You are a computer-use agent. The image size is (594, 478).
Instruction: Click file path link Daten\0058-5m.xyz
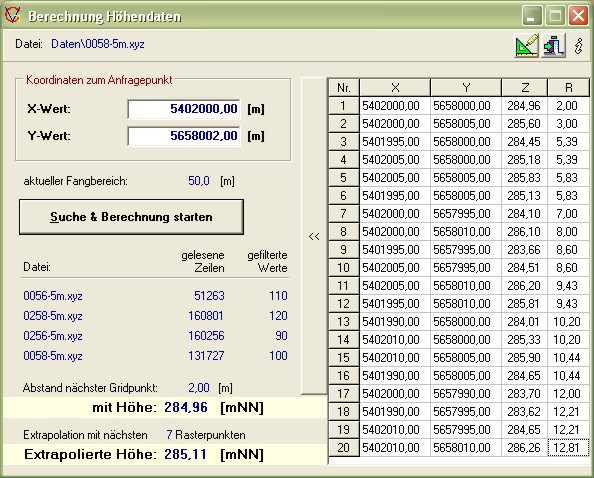click(98, 44)
